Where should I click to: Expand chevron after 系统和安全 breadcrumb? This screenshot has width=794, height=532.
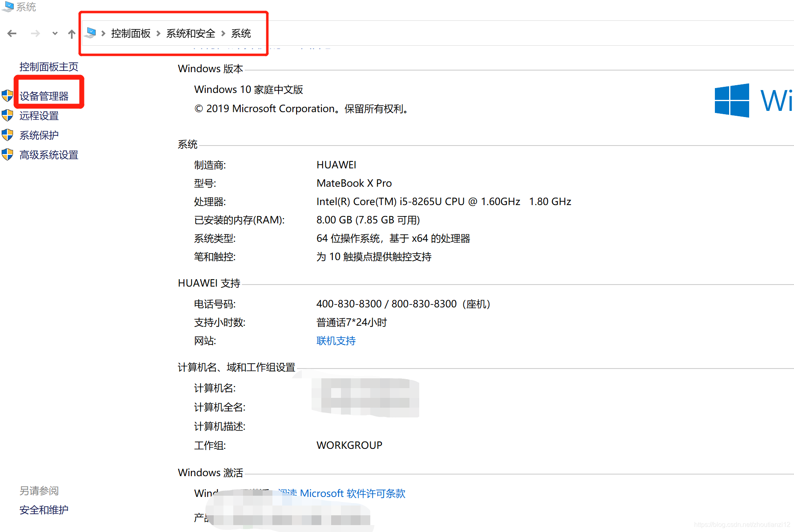click(223, 33)
